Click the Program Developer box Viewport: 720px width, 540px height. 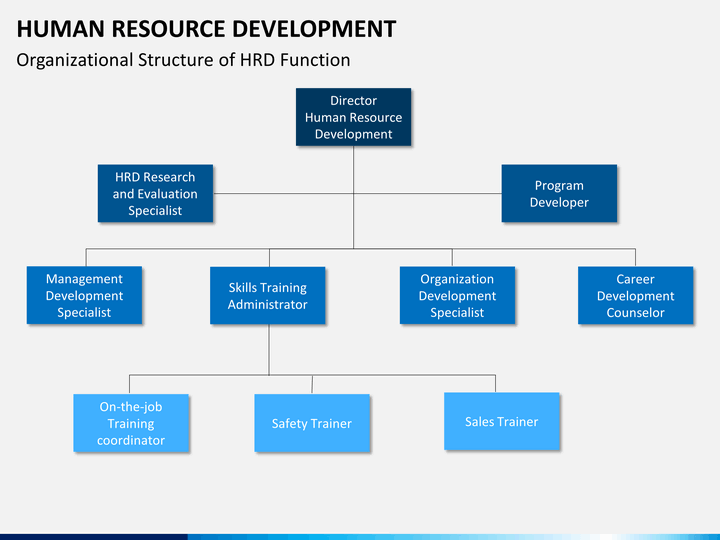pyautogui.click(x=559, y=193)
